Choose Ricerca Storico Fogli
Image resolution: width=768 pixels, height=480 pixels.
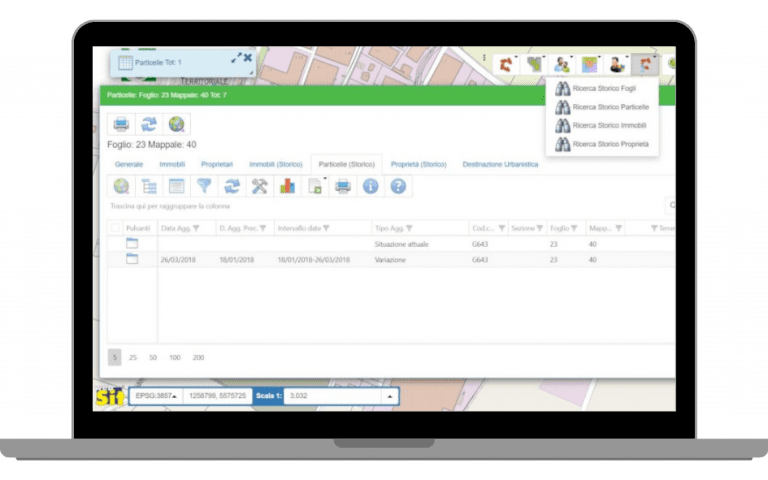[x=602, y=89]
